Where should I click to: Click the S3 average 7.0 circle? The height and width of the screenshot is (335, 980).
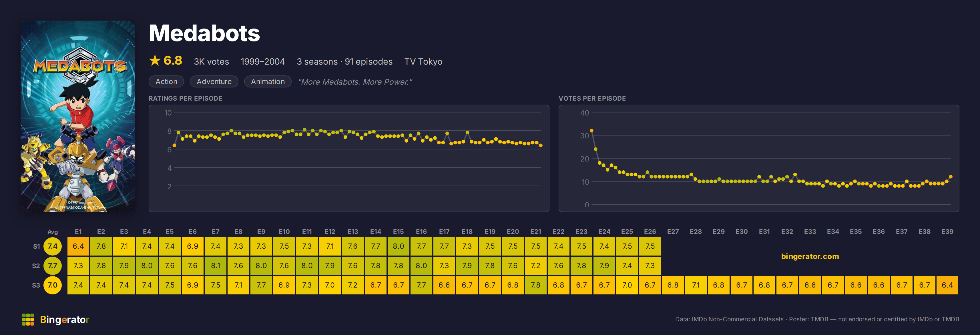(53, 285)
